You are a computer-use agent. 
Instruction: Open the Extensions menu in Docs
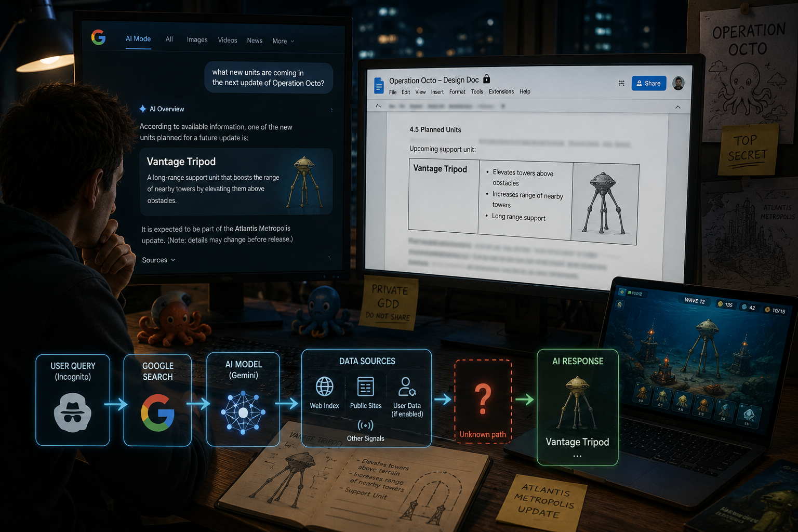coord(501,91)
